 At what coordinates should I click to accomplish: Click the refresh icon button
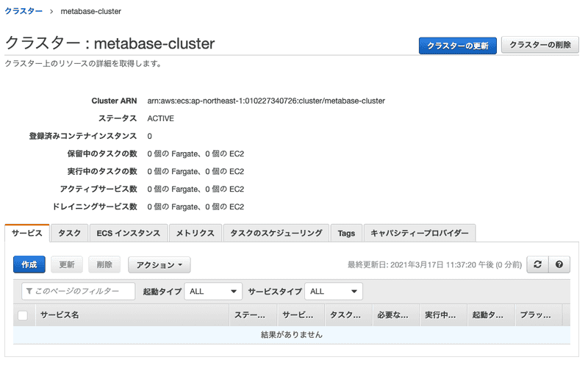(x=537, y=264)
